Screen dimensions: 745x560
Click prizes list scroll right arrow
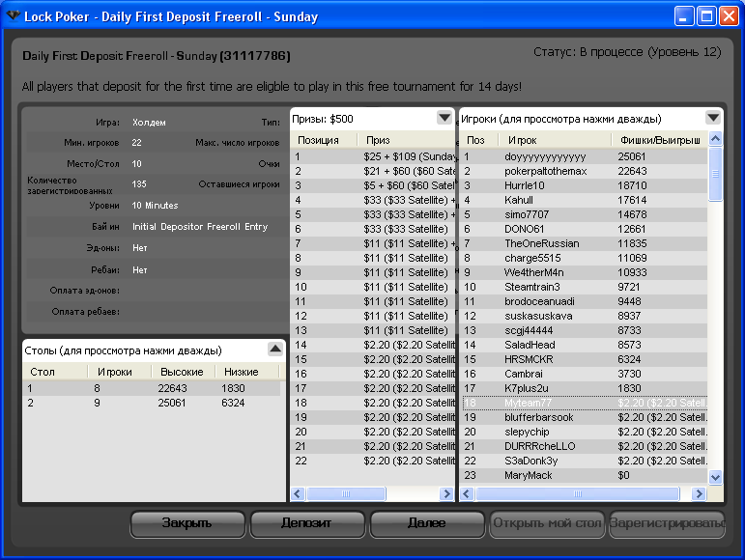446,493
